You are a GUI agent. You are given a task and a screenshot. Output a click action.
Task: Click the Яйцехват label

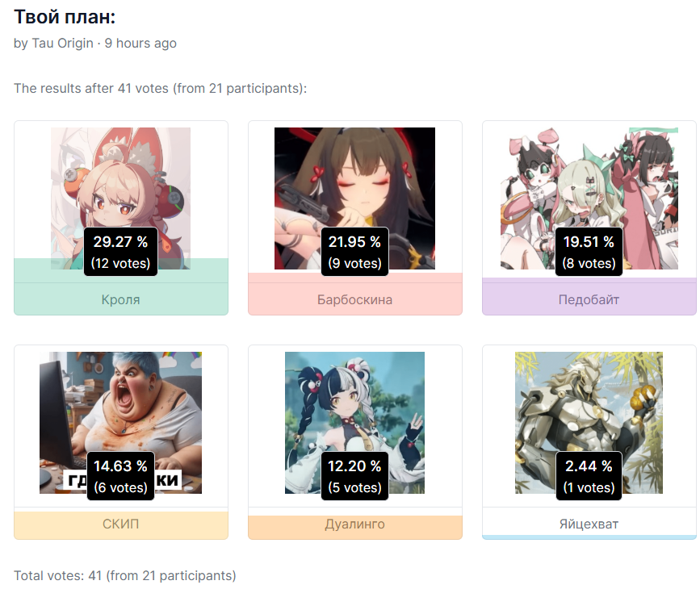[589, 524]
